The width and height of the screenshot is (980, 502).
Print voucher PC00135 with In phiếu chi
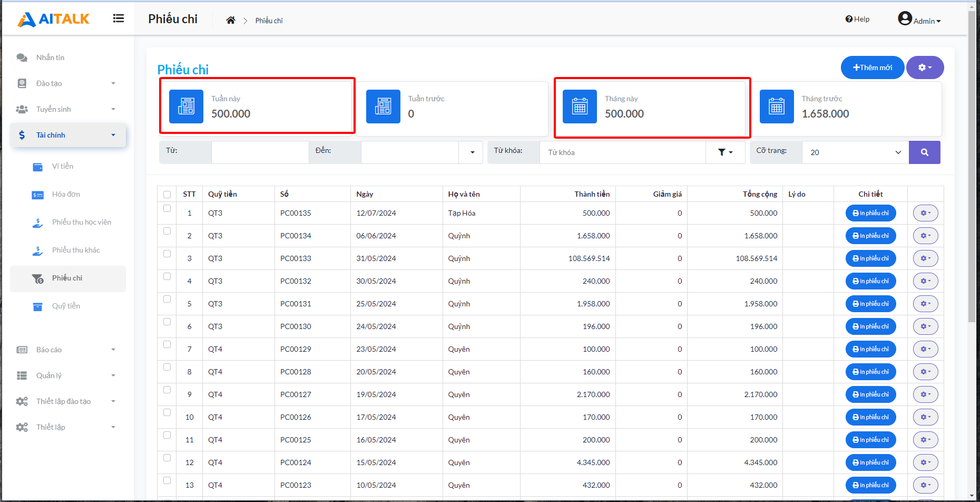click(871, 213)
